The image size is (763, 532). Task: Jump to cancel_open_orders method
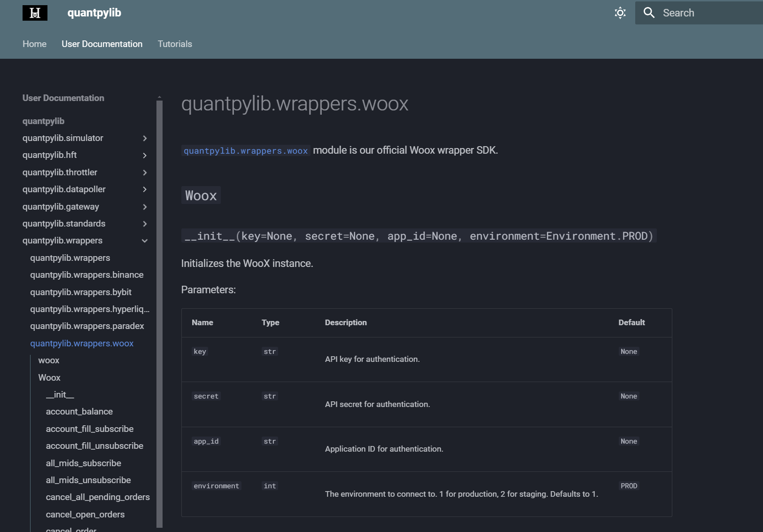[x=86, y=515]
